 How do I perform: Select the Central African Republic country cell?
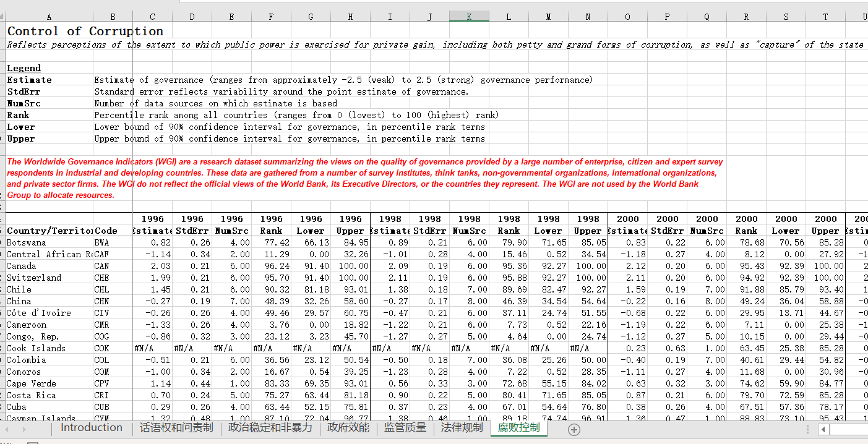click(x=49, y=254)
